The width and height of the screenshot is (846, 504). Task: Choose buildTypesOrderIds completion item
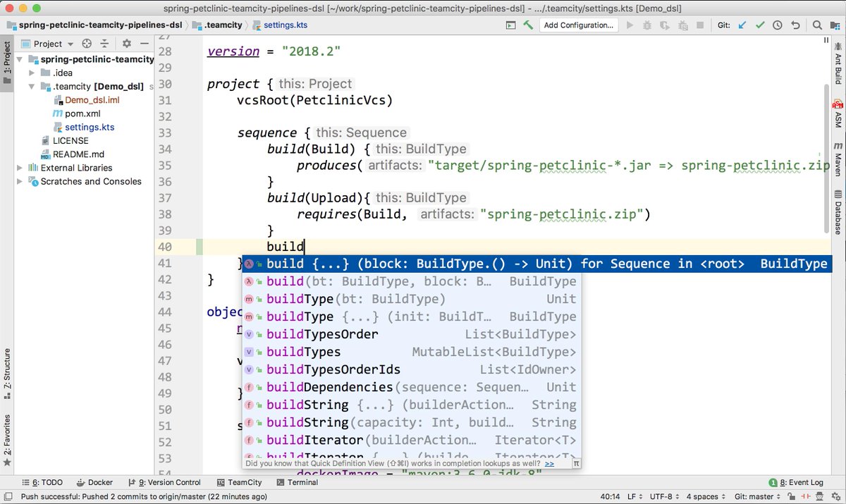(412, 369)
